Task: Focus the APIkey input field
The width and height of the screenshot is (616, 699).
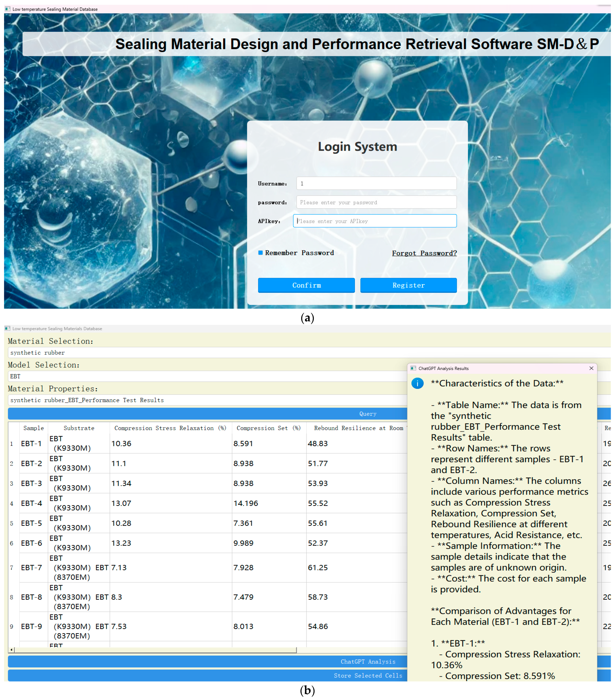Action: coord(374,221)
